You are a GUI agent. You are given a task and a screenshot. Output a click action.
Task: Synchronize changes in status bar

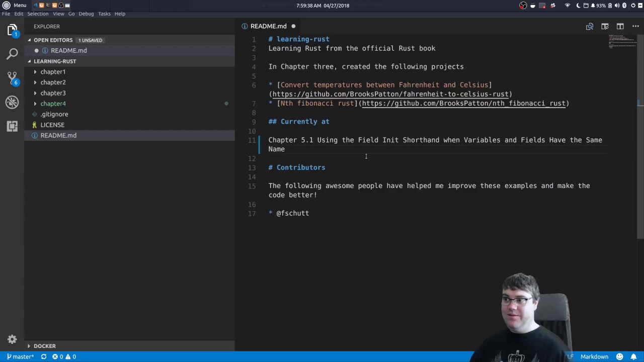pos(44,356)
